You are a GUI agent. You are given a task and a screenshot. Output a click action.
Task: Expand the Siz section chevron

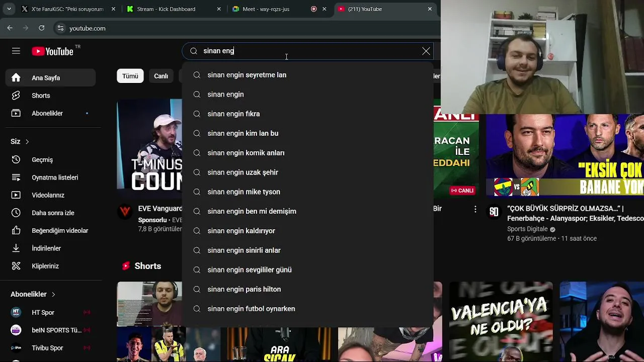coord(27,142)
